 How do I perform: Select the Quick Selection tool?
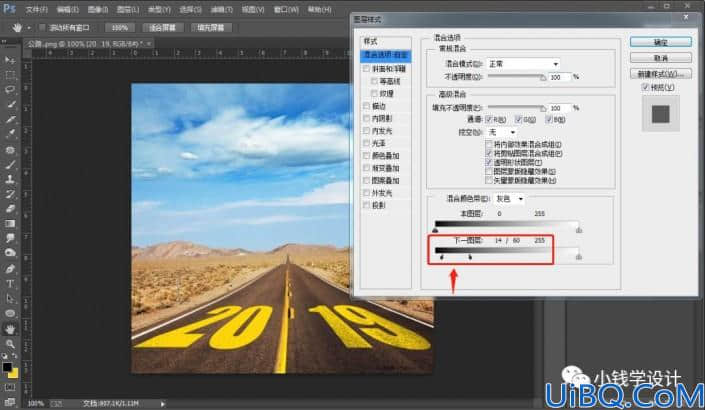point(10,104)
